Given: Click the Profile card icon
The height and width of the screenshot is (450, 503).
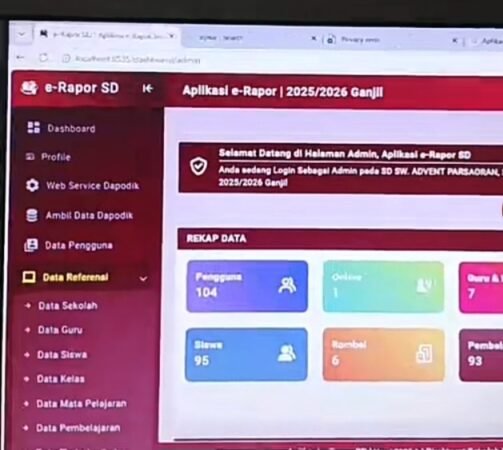Looking at the screenshot, I should 30,156.
